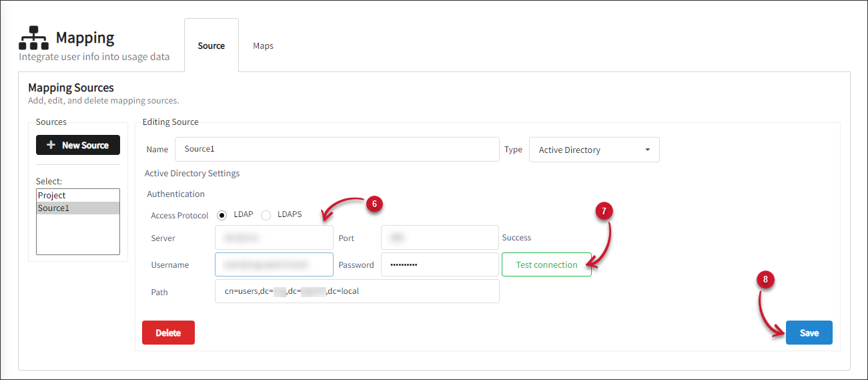Open the Type dropdown, Active Directory
868x380 pixels.
pyautogui.click(x=594, y=150)
